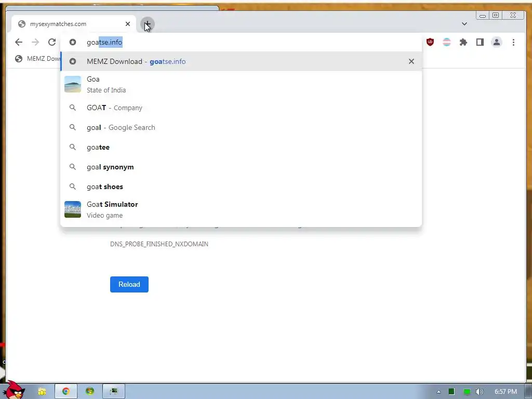
Task: Choose the Goa State of India suggestion
Action: pos(241,84)
